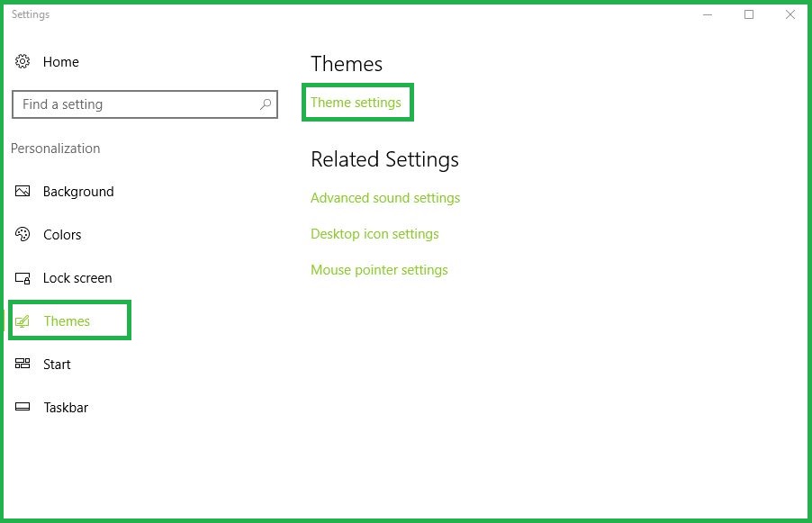This screenshot has height=523, width=812.
Task: Click the Start tiles icon
Action: tap(23, 364)
